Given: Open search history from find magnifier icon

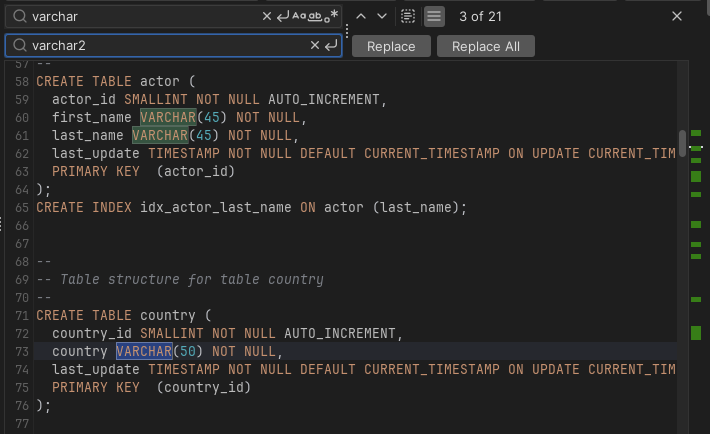Looking at the screenshot, I should [19, 17].
